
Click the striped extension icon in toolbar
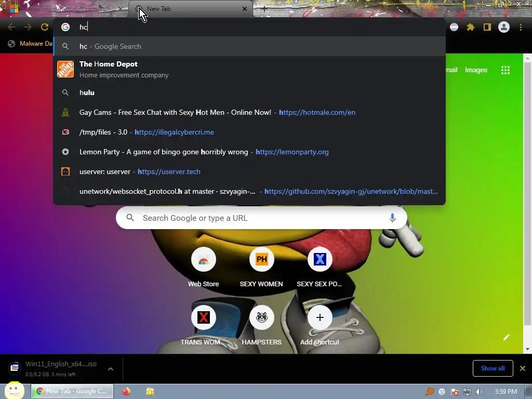(454, 27)
